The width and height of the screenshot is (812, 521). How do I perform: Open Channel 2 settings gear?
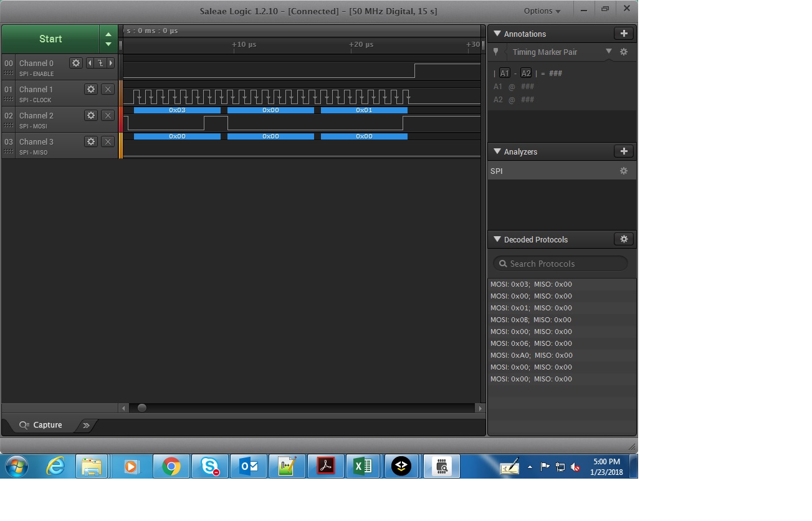coord(91,115)
